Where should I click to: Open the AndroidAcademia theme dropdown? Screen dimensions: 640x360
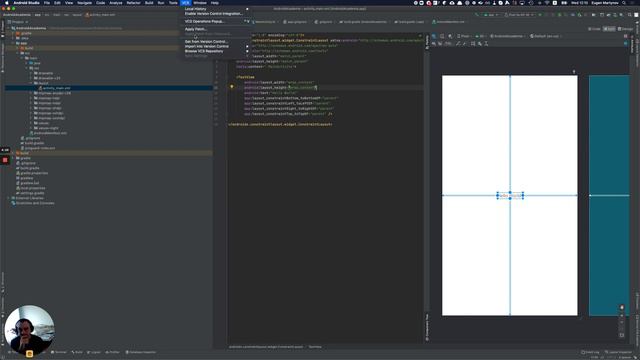[x=508, y=36]
